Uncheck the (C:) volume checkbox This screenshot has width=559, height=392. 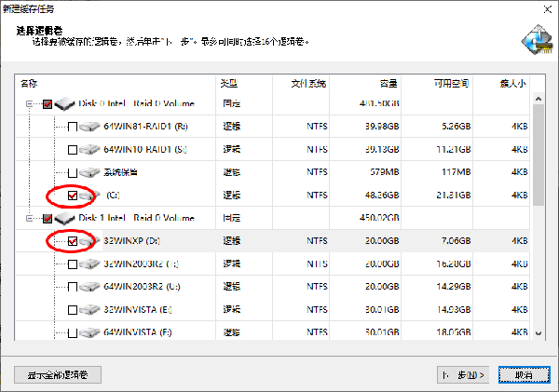(73, 196)
